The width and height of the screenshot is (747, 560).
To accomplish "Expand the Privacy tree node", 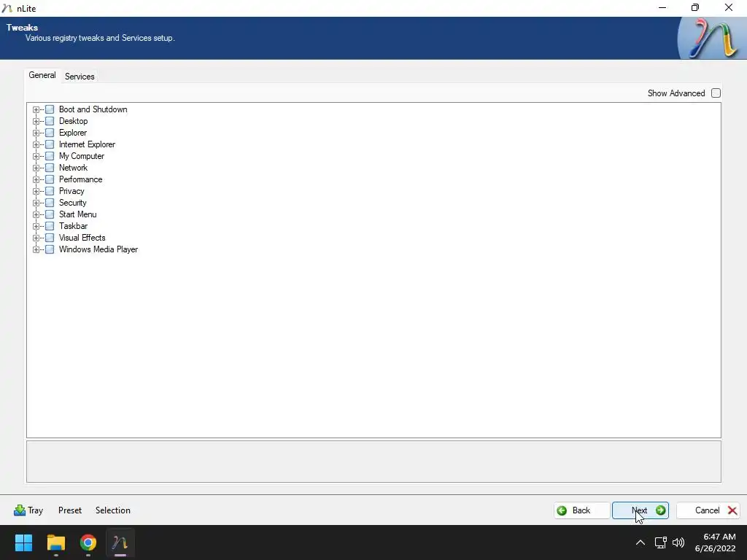I will (36, 191).
